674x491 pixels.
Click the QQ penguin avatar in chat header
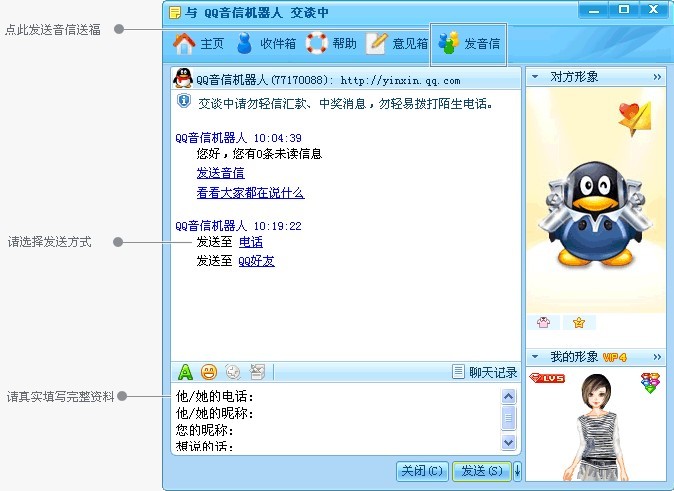[x=183, y=78]
